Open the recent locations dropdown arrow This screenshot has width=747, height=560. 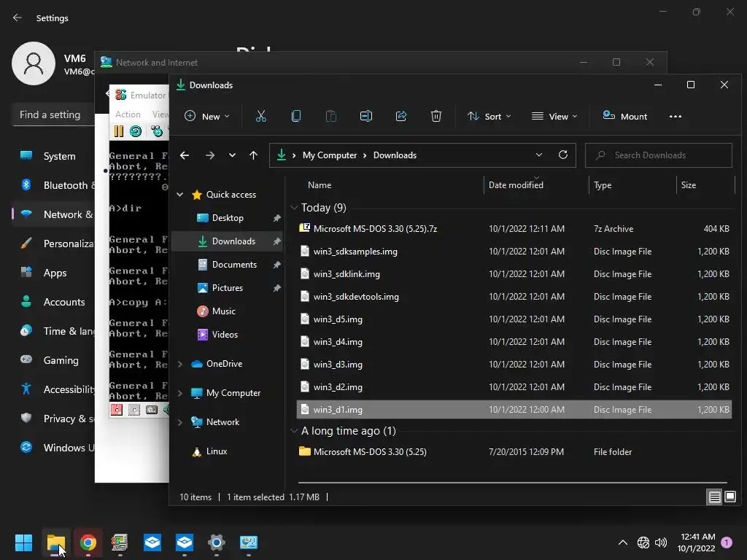tap(232, 155)
